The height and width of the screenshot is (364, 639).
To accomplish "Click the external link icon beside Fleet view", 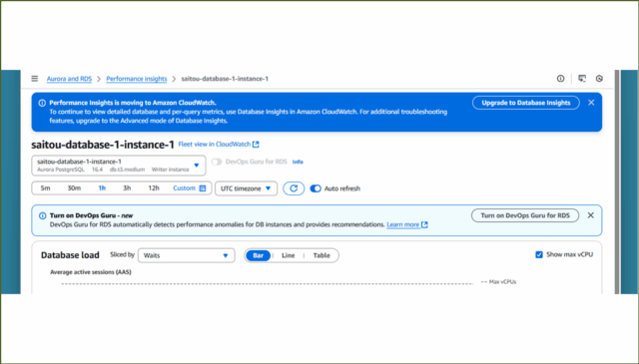I will [256, 145].
